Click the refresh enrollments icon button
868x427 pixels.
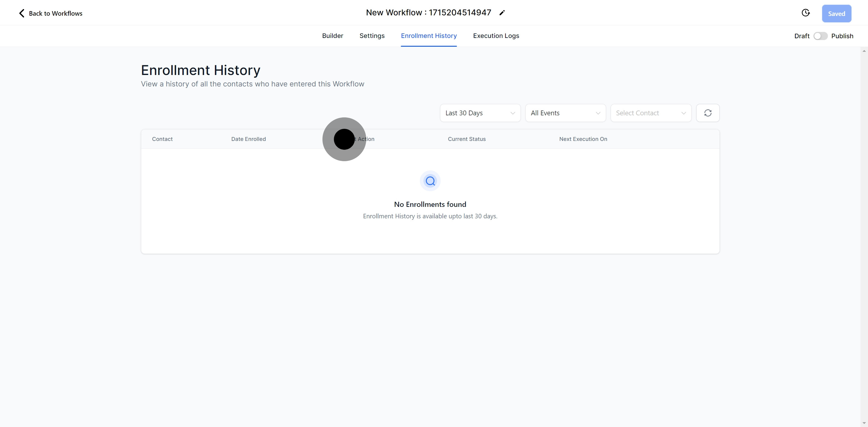[x=708, y=113]
